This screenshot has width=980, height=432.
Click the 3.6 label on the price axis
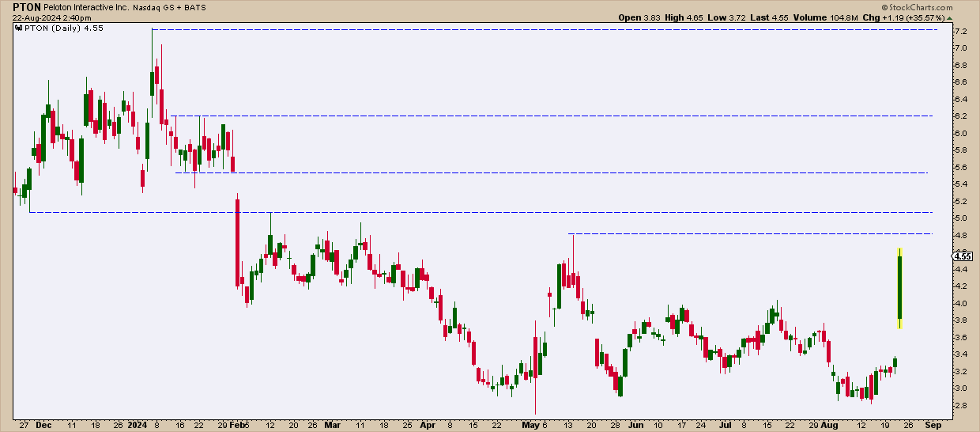point(960,337)
